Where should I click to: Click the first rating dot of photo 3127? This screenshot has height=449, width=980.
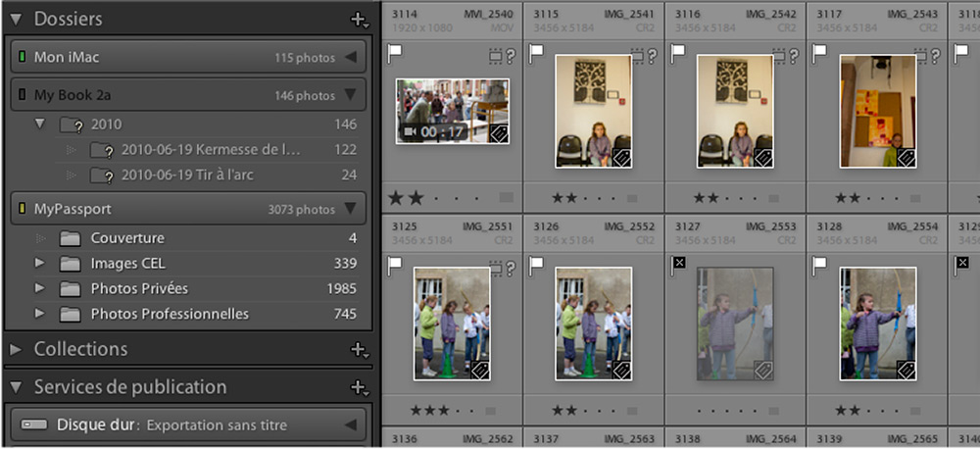(x=700, y=412)
